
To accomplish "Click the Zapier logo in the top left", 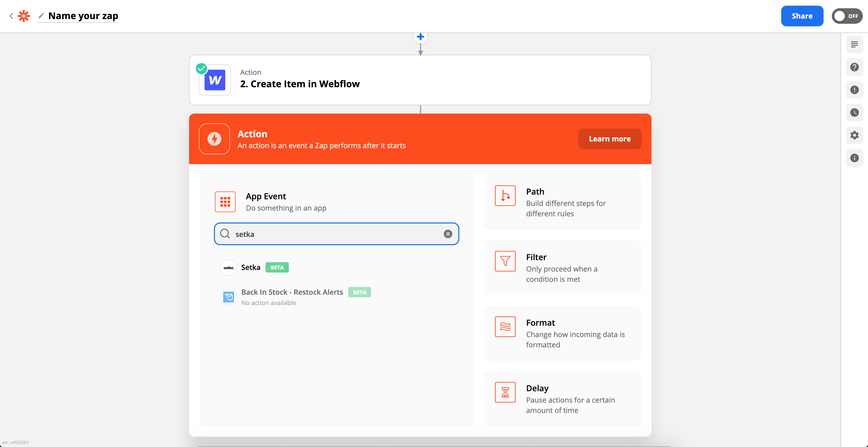I will pyautogui.click(x=24, y=16).
